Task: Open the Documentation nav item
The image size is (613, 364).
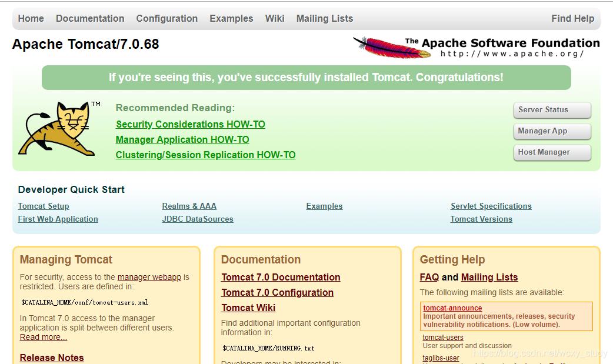Action: pos(90,18)
